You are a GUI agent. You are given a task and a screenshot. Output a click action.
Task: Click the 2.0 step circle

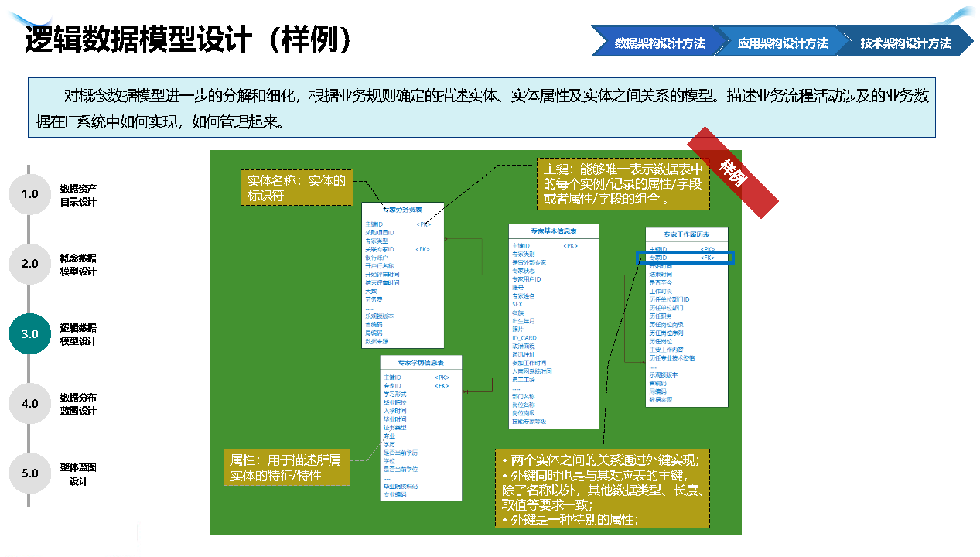29,264
